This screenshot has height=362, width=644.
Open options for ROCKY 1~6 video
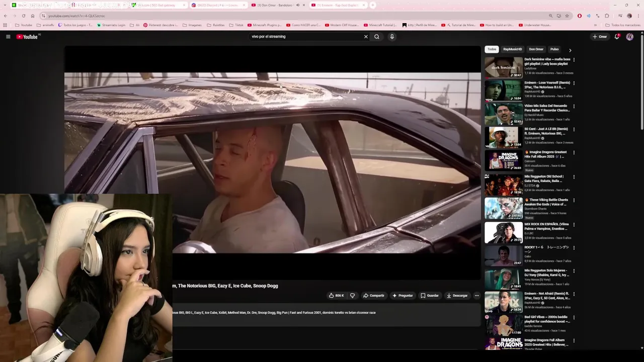click(574, 248)
